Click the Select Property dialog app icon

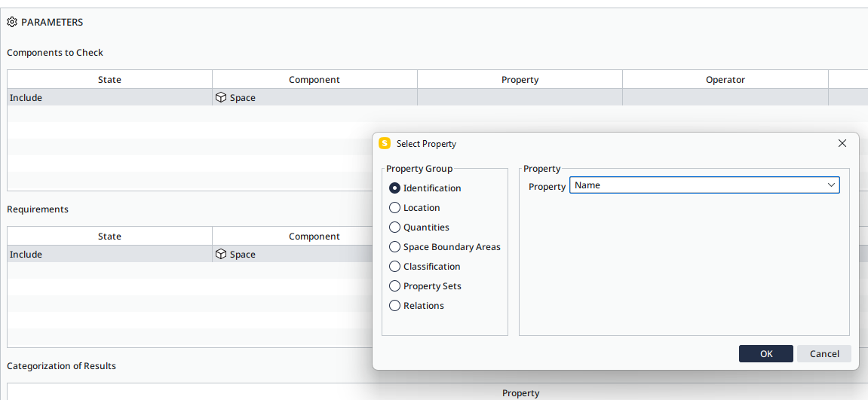tap(385, 143)
